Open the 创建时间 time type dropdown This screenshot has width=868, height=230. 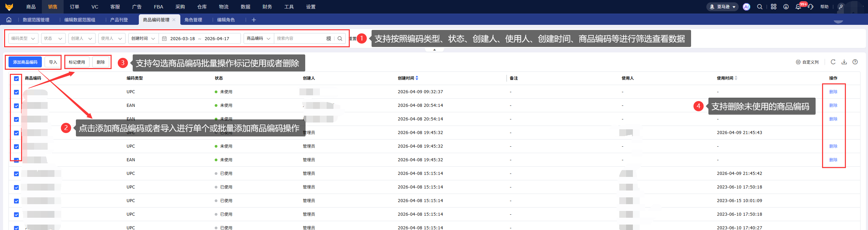pyautogui.click(x=143, y=38)
